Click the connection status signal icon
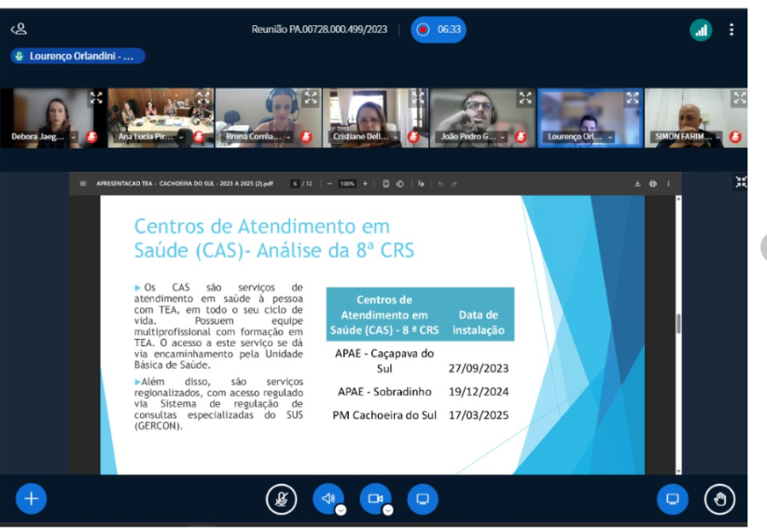This screenshot has height=532, width=767. click(700, 30)
